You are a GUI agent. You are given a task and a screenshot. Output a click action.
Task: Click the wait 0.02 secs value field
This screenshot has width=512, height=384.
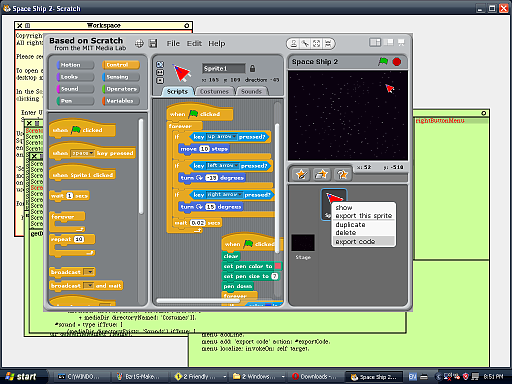click(x=198, y=223)
